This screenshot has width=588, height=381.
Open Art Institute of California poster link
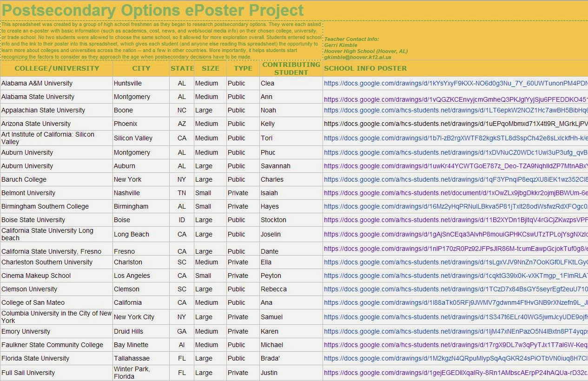(x=456, y=138)
